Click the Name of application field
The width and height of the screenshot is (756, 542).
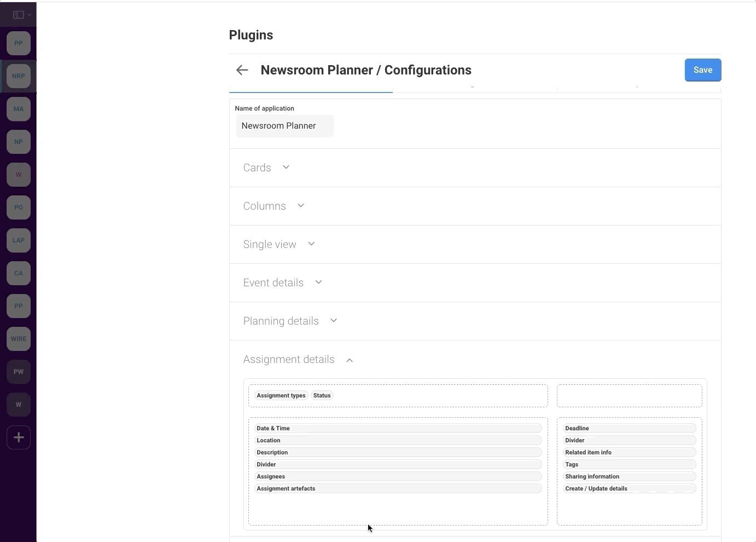pyautogui.click(x=284, y=126)
